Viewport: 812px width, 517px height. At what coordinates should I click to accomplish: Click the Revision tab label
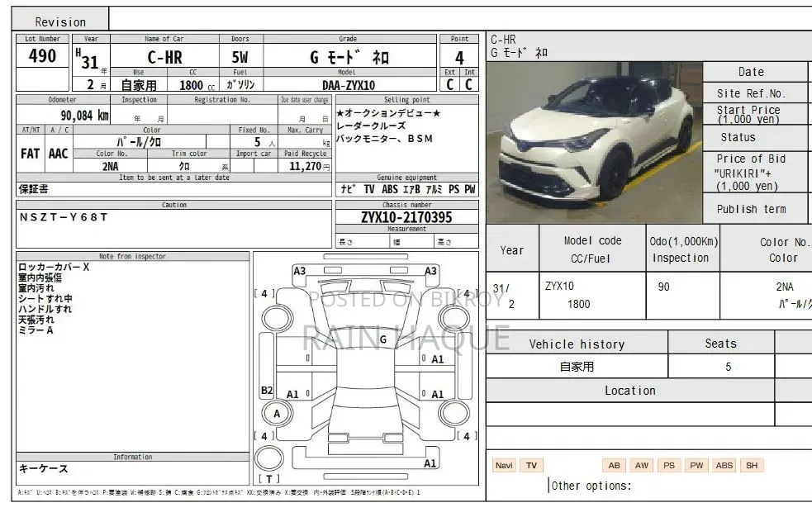pos(60,21)
